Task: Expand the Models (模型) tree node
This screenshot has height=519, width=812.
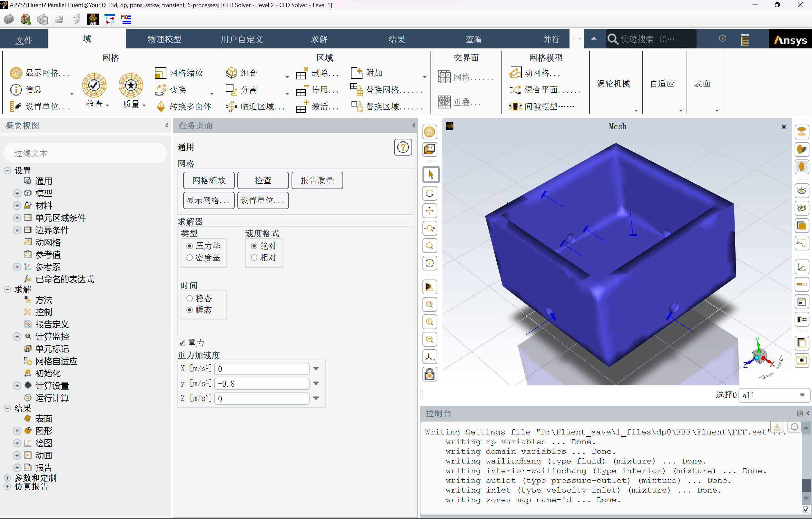Action: coord(17,193)
